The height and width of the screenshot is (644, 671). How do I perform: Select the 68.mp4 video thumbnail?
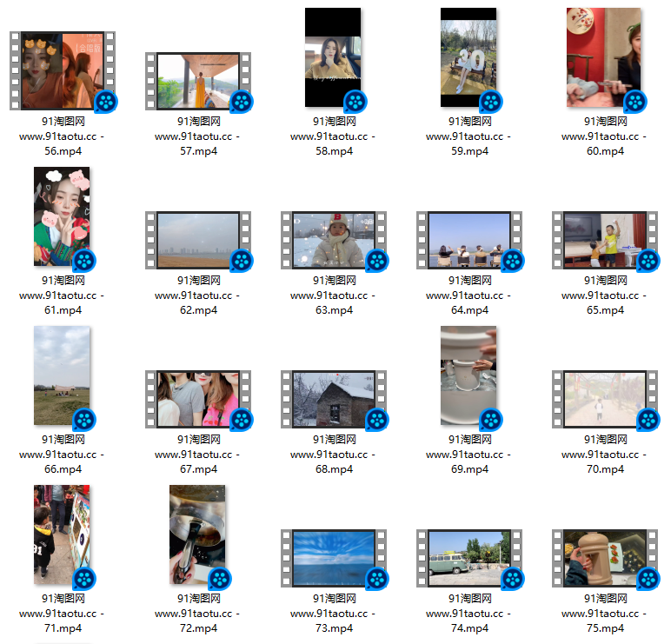coord(334,399)
